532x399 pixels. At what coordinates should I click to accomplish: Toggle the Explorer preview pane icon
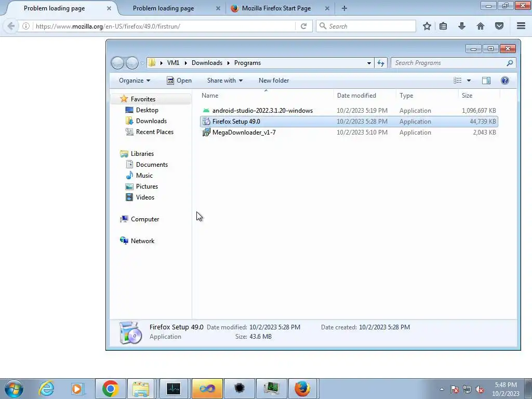486,81
